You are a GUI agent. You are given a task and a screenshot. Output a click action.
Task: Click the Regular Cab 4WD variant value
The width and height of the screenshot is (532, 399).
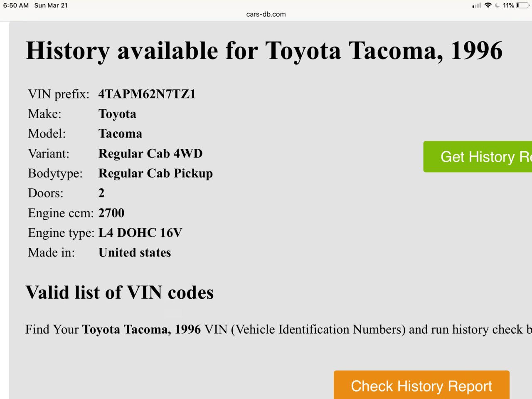click(150, 153)
